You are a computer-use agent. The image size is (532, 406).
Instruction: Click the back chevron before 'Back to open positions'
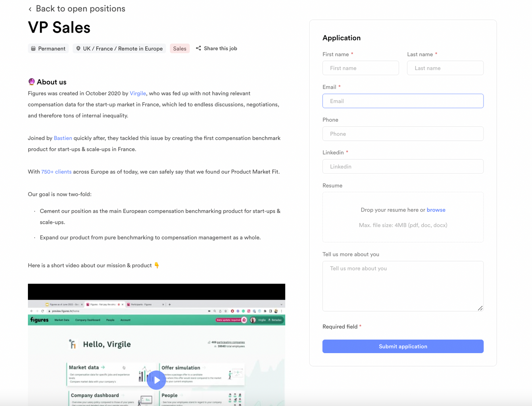click(x=30, y=9)
